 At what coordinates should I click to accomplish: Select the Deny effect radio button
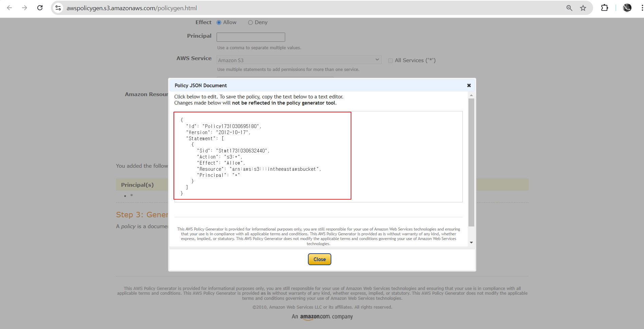(250, 22)
